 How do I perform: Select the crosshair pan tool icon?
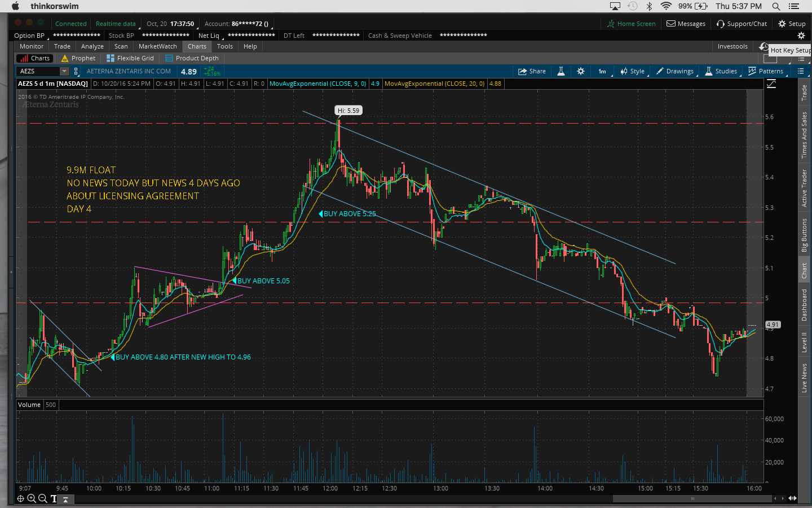[21, 498]
